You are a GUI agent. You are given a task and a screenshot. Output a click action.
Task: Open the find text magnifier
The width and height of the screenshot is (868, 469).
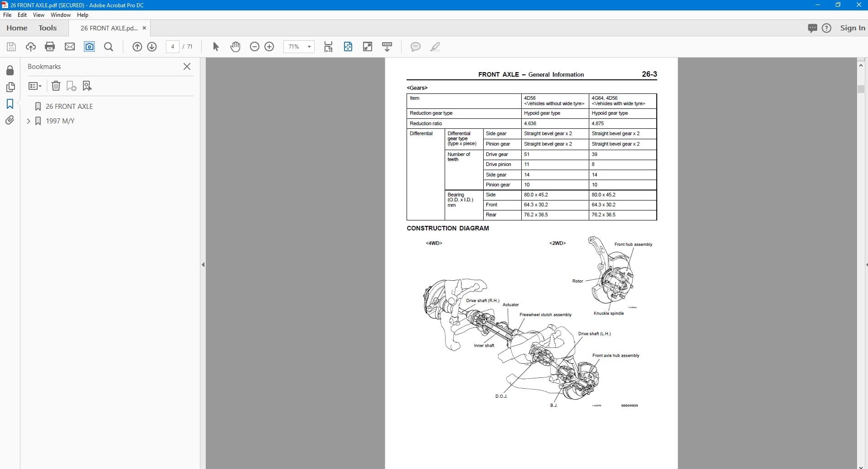tap(109, 47)
